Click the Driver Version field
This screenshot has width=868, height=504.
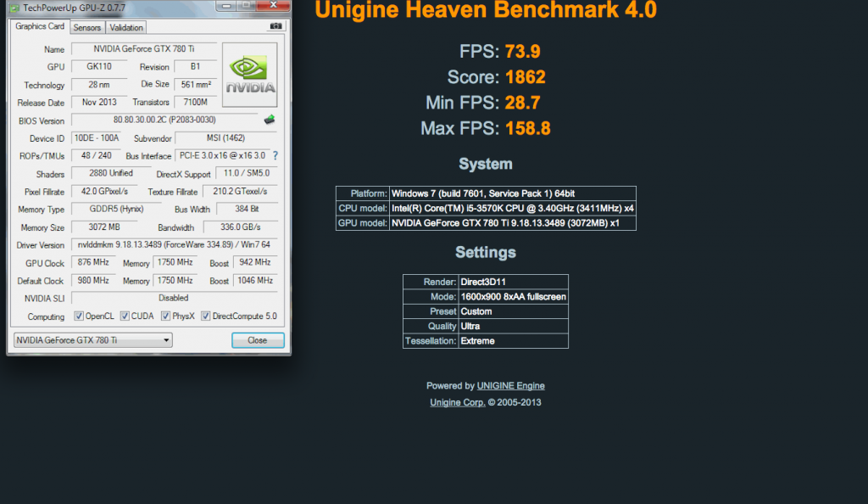174,245
